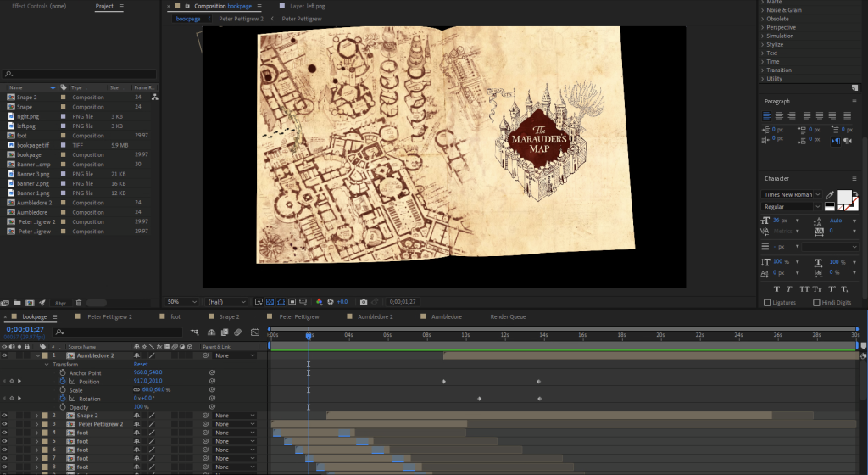
Task: Click Swap Fill and Stroke arrow icon
Action: [855, 193]
